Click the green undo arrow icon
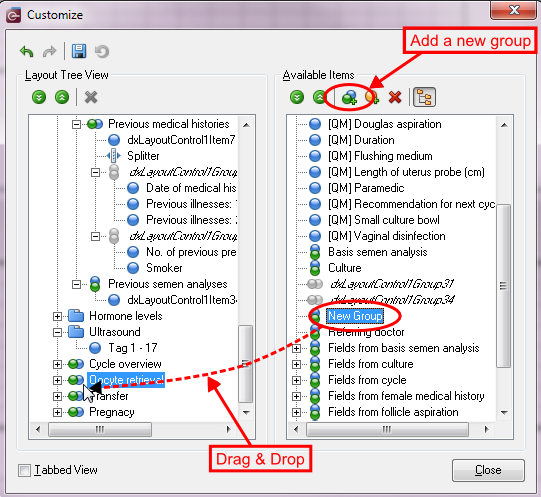Image resolution: width=541 pixels, height=497 pixels. tap(26, 52)
